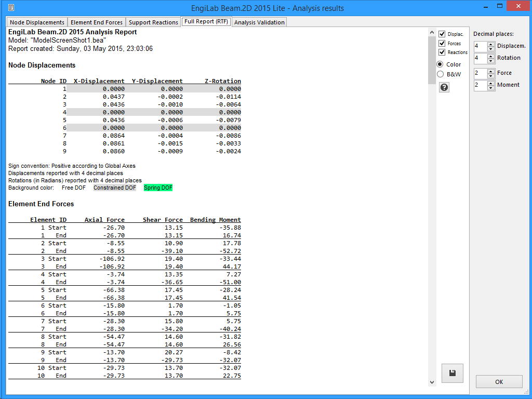Open the help question mark icon

(444, 87)
